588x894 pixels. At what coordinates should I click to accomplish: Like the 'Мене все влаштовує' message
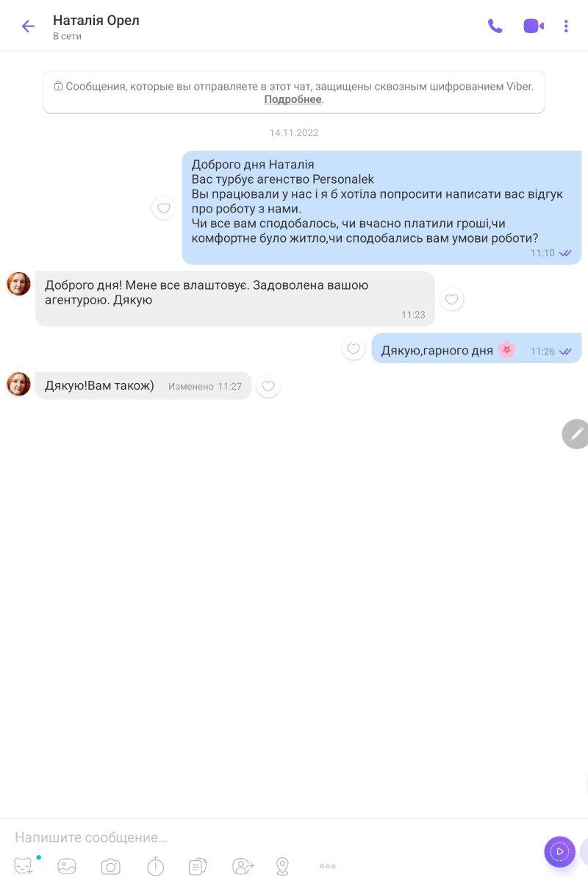(x=452, y=299)
